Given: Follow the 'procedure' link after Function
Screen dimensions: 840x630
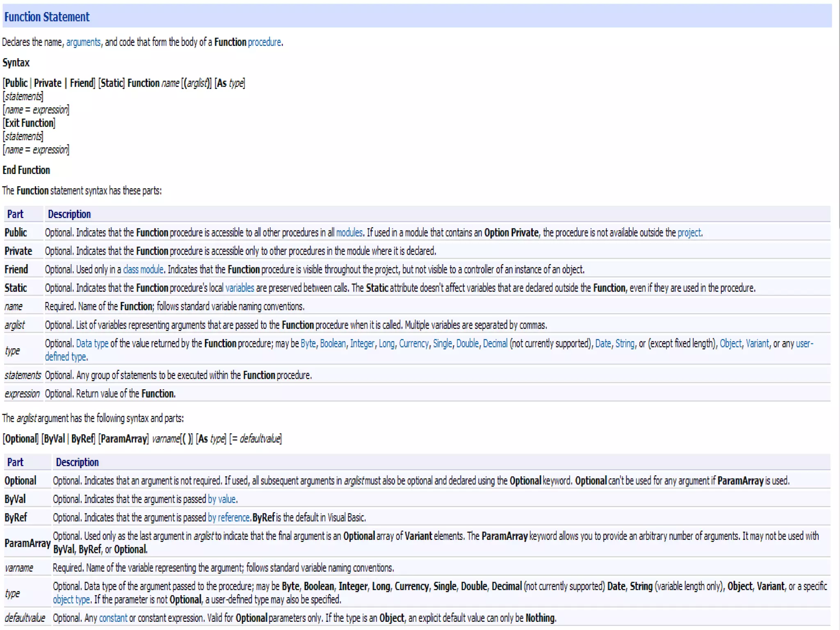Looking at the screenshot, I should [x=265, y=42].
